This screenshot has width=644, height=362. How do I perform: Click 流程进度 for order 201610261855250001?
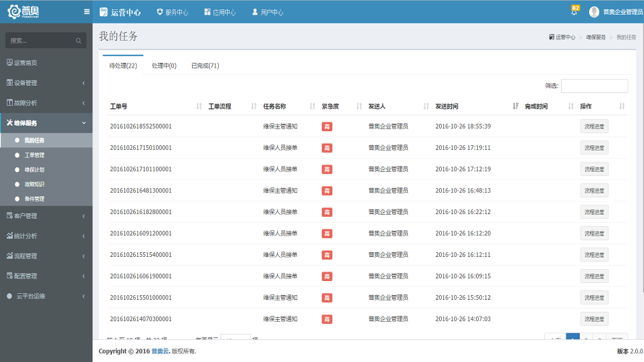pyautogui.click(x=594, y=126)
